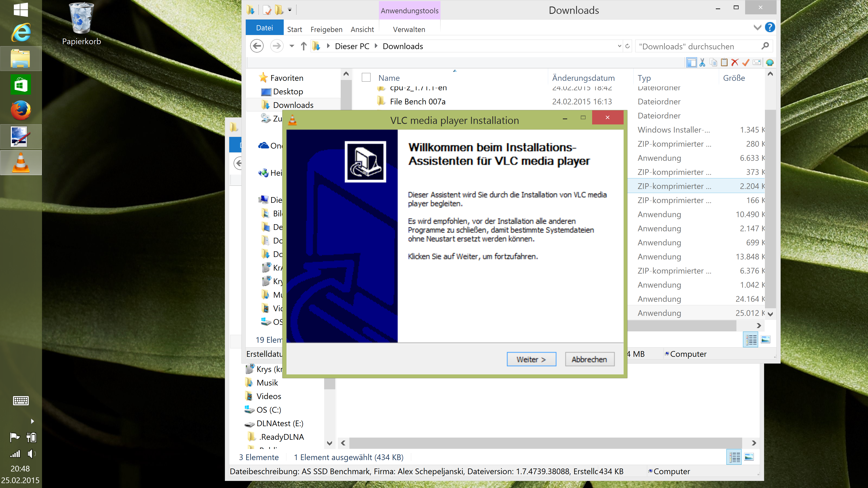
Task: Switch Downloads window to large icons view
Action: point(765,339)
